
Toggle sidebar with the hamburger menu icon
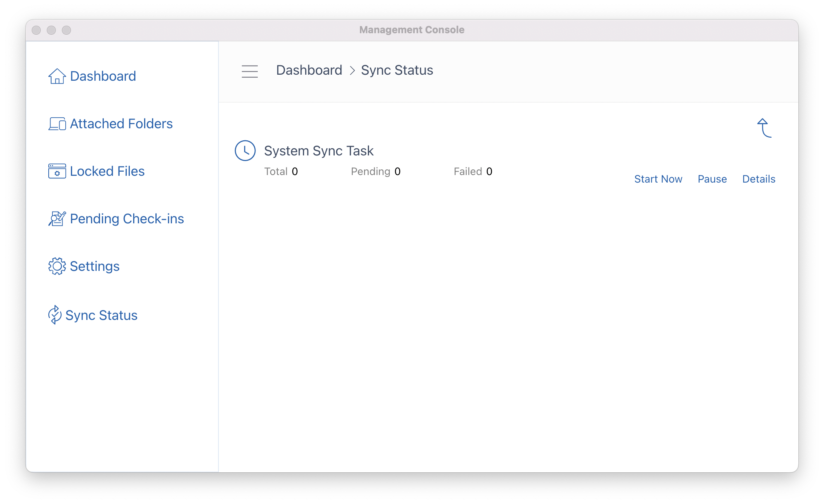click(x=250, y=71)
